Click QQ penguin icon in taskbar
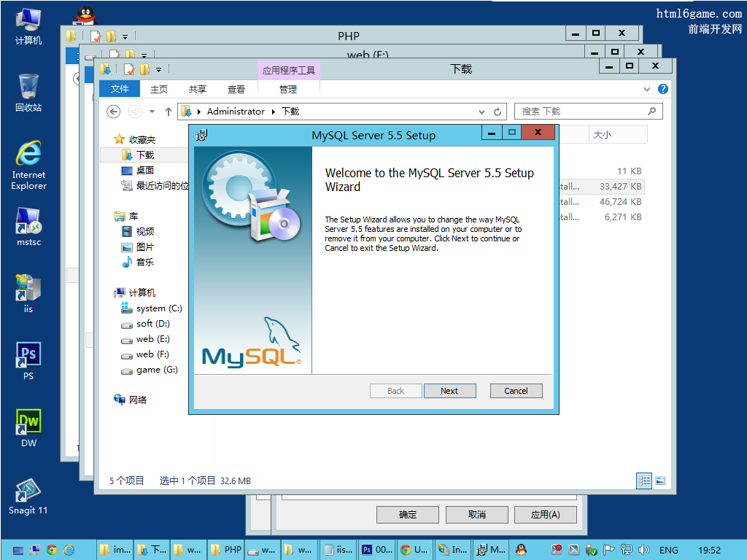The image size is (747, 560). [x=522, y=550]
